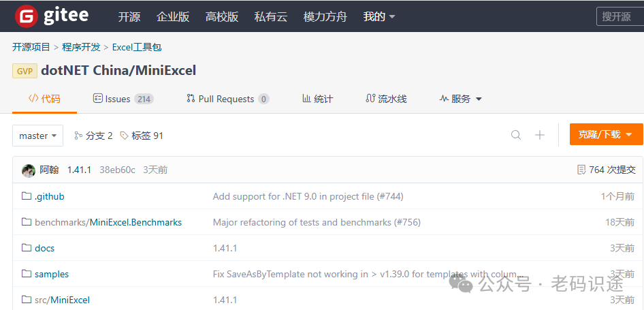Screen dimensions: 644x310
Task: Click the Gitee logo icon
Action: [x=27, y=16]
